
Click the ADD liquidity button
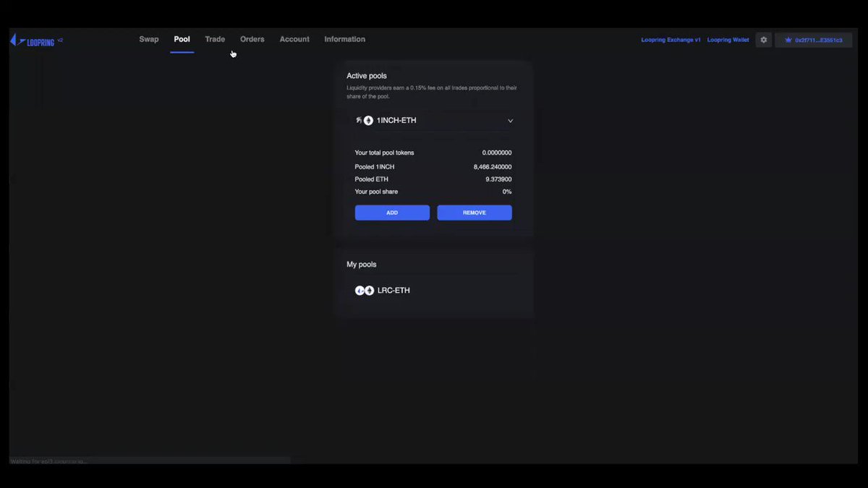[x=392, y=213]
